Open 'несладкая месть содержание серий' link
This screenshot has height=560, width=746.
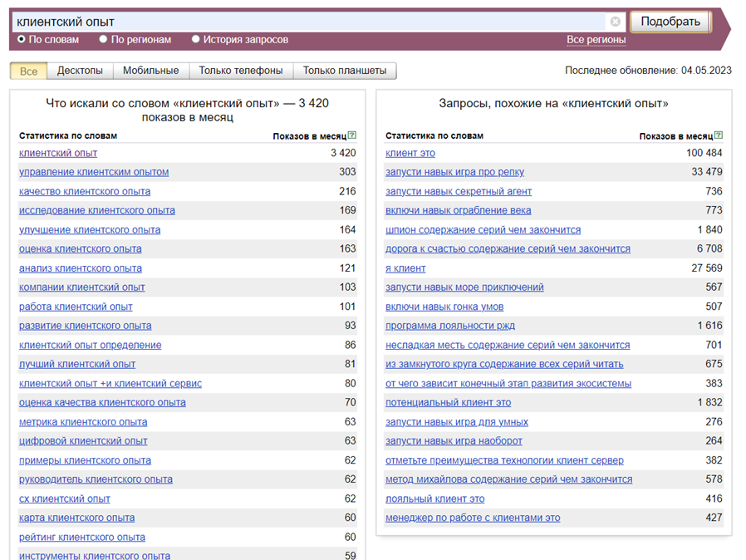508,346
